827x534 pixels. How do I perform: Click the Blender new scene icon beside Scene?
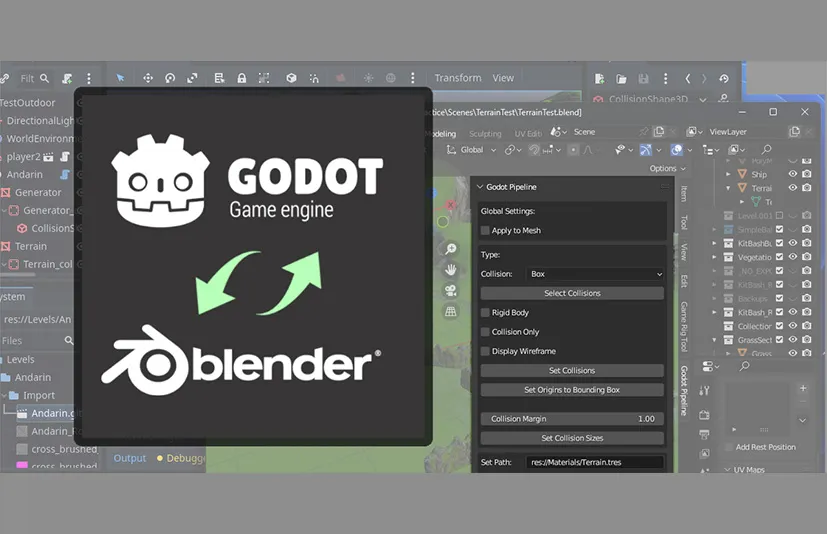click(659, 131)
